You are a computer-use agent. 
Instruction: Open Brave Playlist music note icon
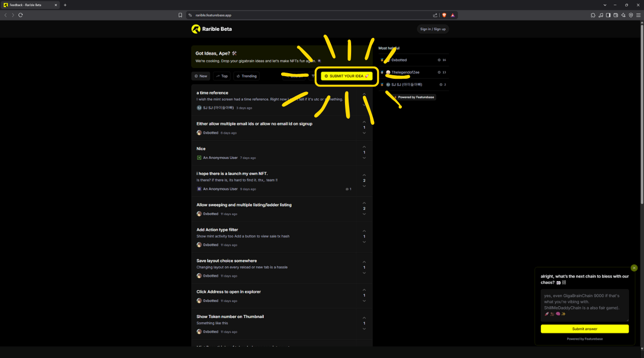click(601, 15)
